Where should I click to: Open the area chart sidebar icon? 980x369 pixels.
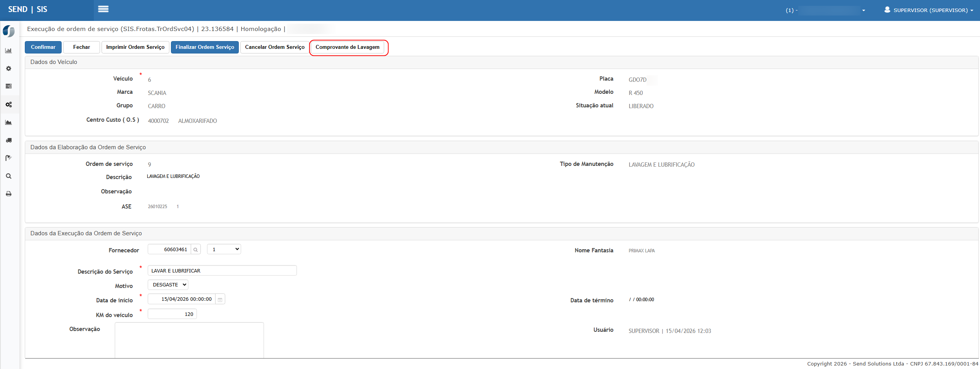(x=9, y=122)
